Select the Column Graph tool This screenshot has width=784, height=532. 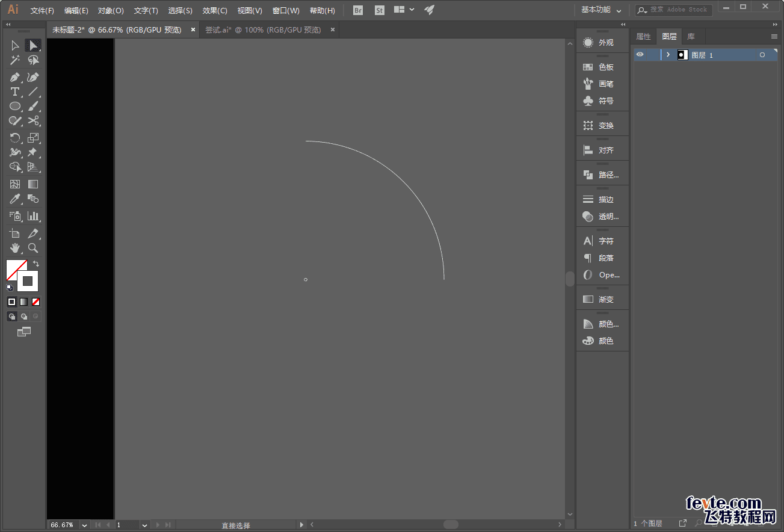[33, 215]
